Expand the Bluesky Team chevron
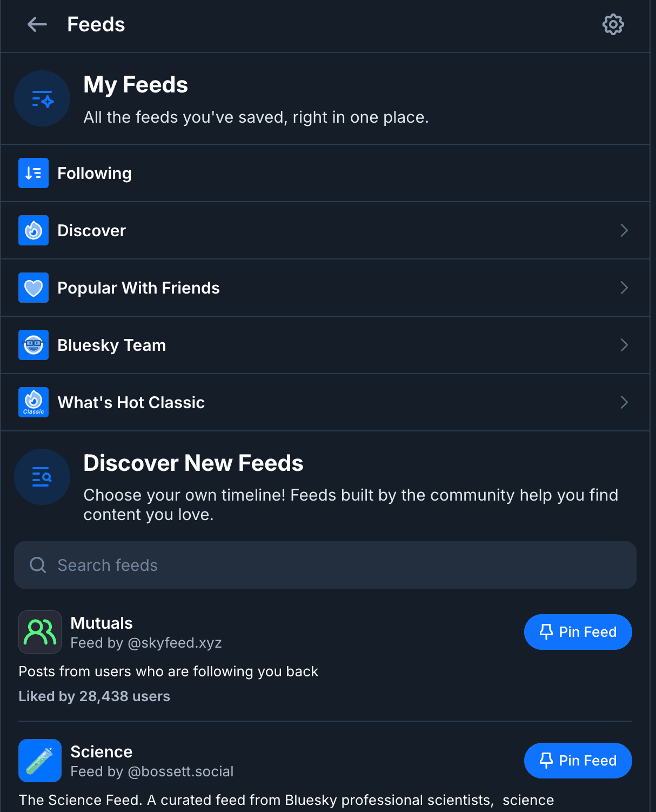656x812 pixels. [x=624, y=345]
